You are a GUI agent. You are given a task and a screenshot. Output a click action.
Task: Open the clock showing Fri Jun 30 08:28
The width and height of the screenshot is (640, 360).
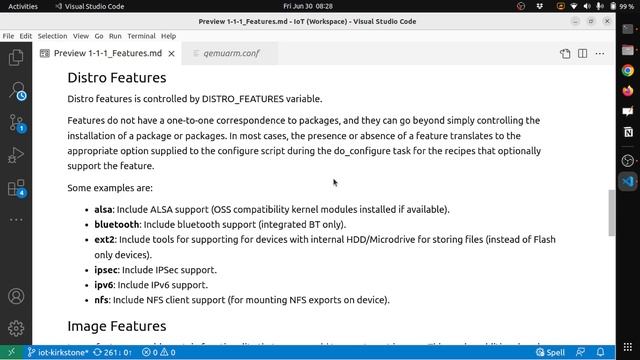click(308, 6)
